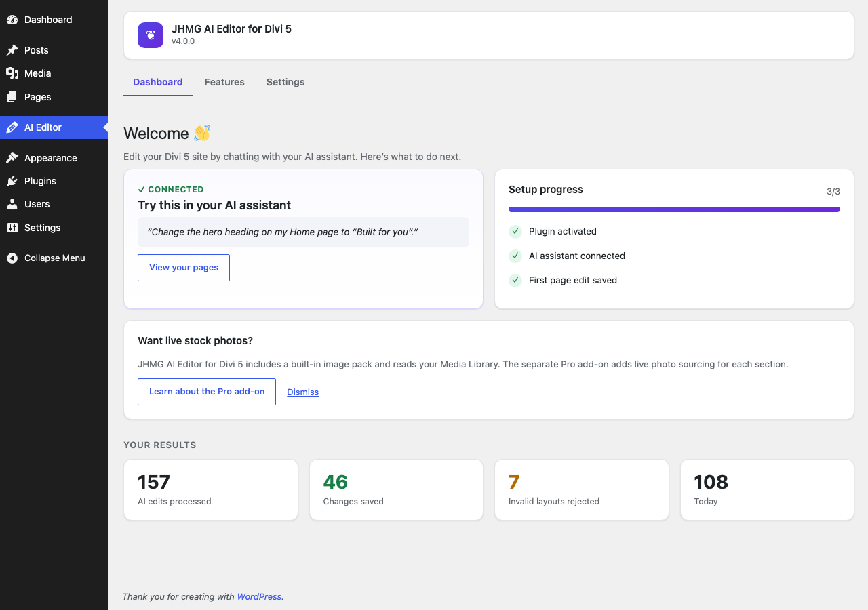
Task: Click the Appearance paintbrush icon
Action: (12, 158)
